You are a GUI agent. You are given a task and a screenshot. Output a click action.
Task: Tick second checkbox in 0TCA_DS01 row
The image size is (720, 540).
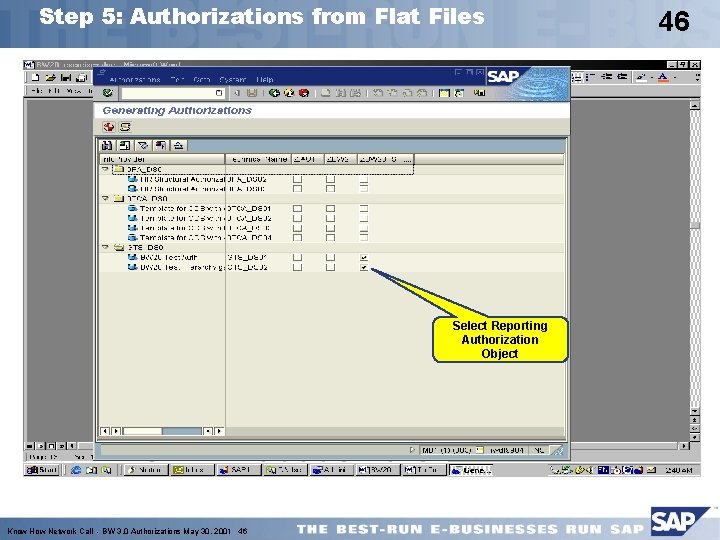click(x=330, y=208)
